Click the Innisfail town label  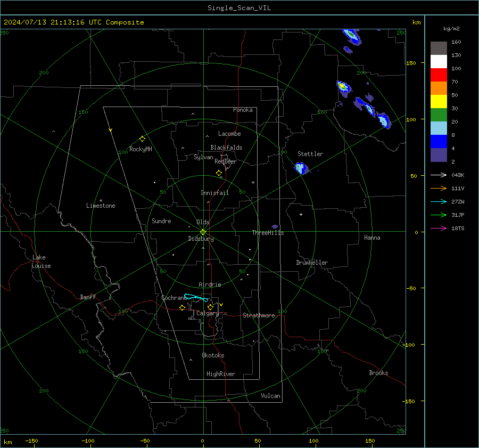click(x=214, y=193)
